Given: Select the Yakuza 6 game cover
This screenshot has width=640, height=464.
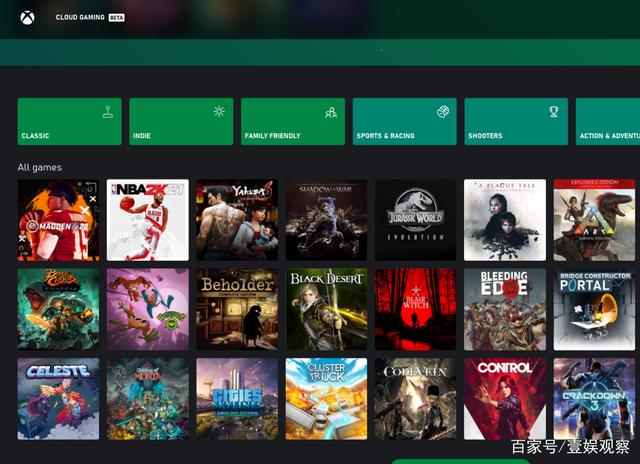Looking at the screenshot, I should click(x=237, y=220).
